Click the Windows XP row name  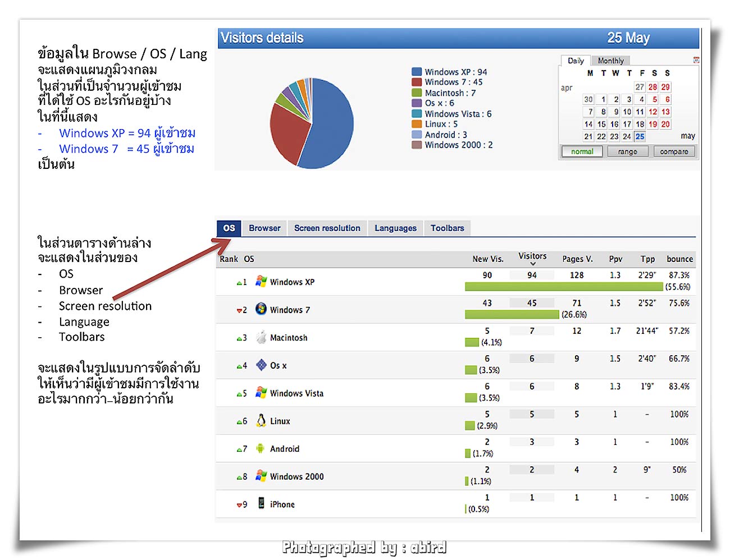[x=292, y=282]
